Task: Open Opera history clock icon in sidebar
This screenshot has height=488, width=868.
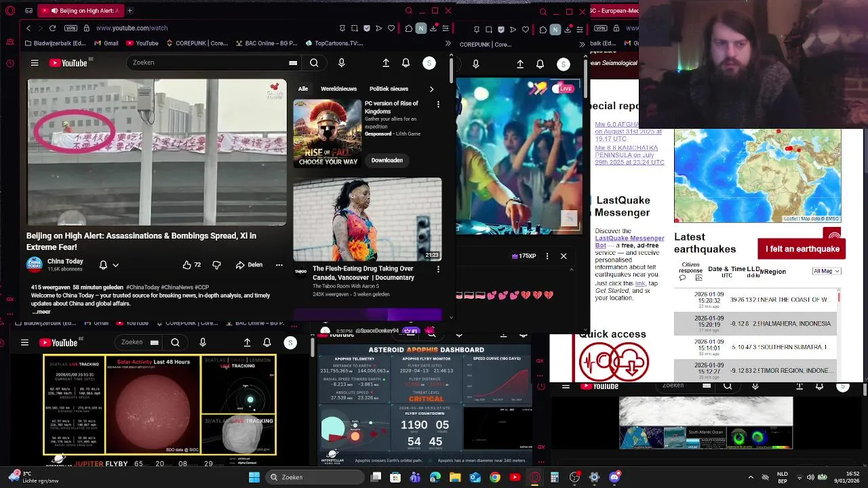Action: coord(10,64)
